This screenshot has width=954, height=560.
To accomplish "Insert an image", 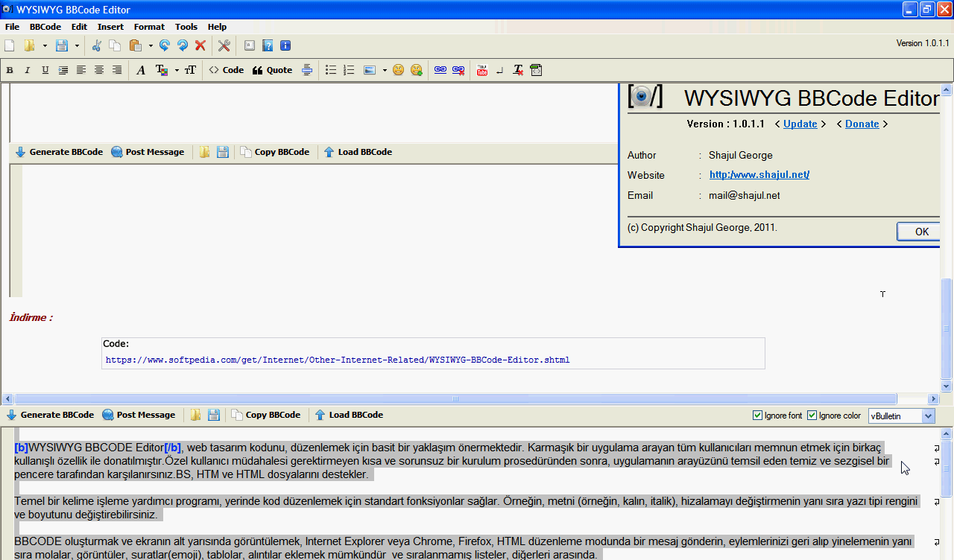I will (x=369, y=71).
